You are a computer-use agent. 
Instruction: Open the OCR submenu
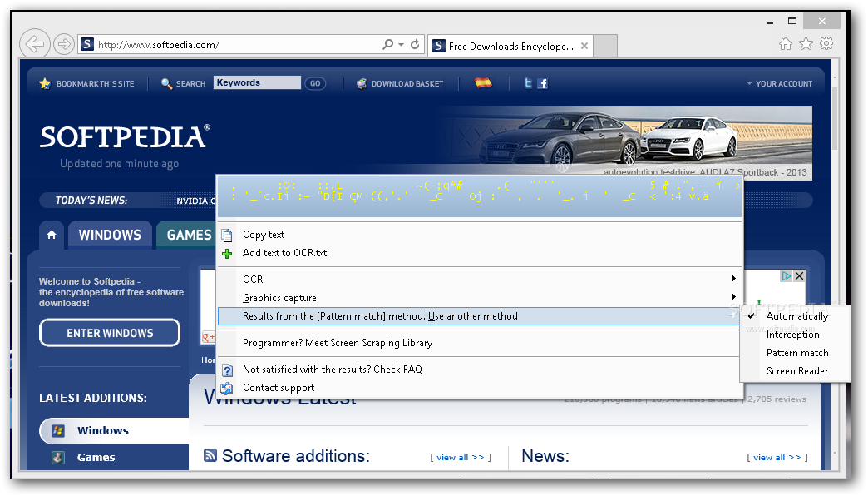480,280
